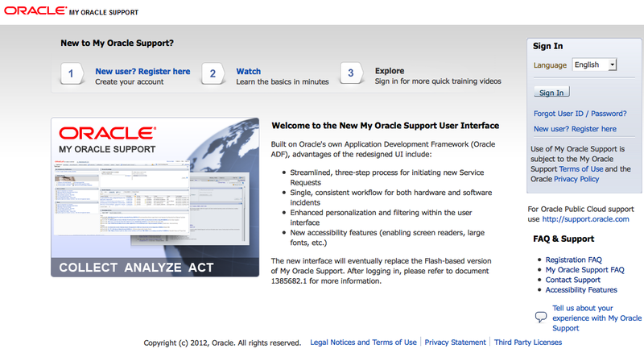The image size is (644, 349).
Task: Click the 'Sign In' panel heading
Action: point(548,46)
